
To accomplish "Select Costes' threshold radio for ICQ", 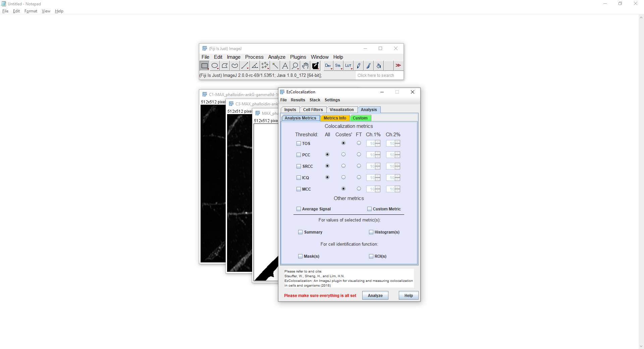I will pyautogui.click(x=343, y=178).
